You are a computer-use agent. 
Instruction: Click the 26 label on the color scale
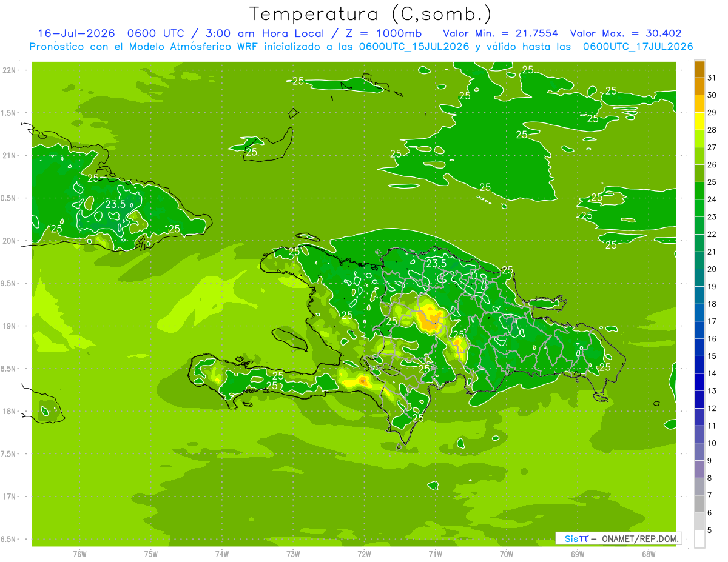pyautogui.click(x=712, y=165)
